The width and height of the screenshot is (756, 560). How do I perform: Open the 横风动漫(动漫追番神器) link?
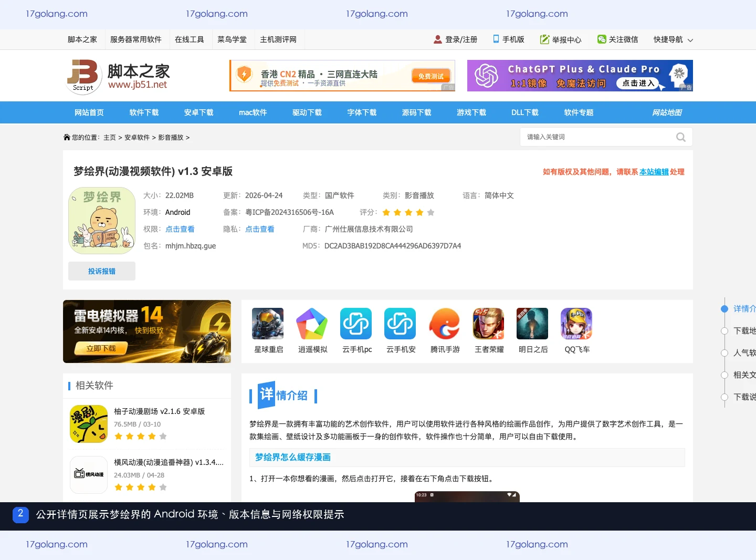169,462
